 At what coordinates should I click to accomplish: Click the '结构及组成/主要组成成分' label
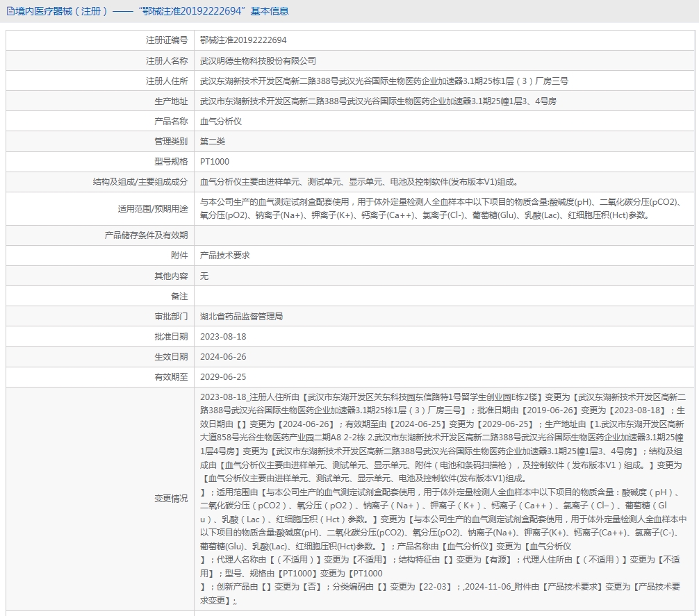[140, 182]
